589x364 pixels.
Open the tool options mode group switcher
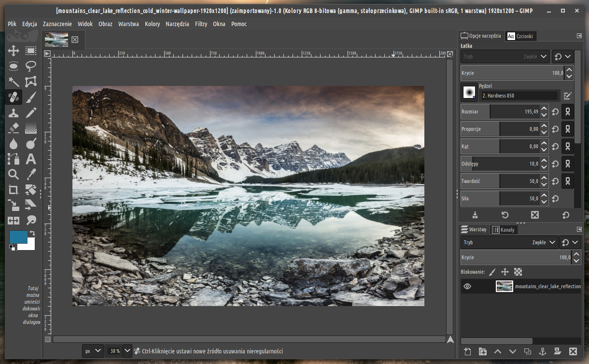[563, 56]
